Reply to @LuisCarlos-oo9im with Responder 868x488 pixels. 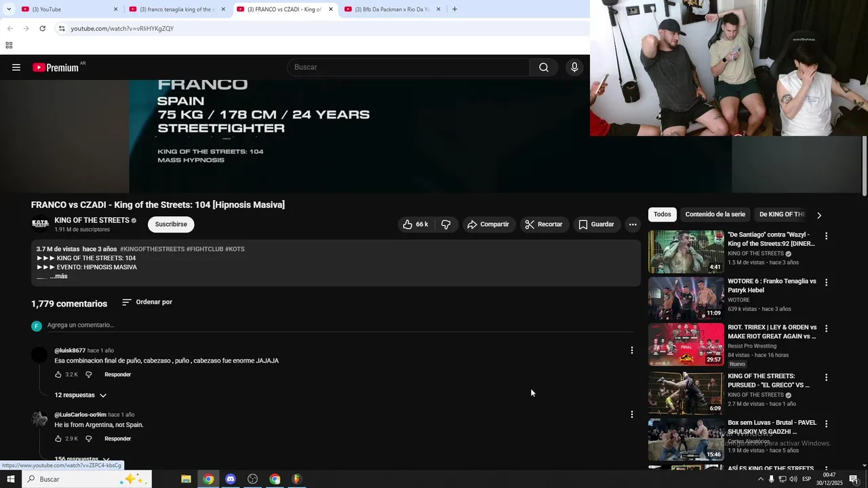(x=117, y=439)
